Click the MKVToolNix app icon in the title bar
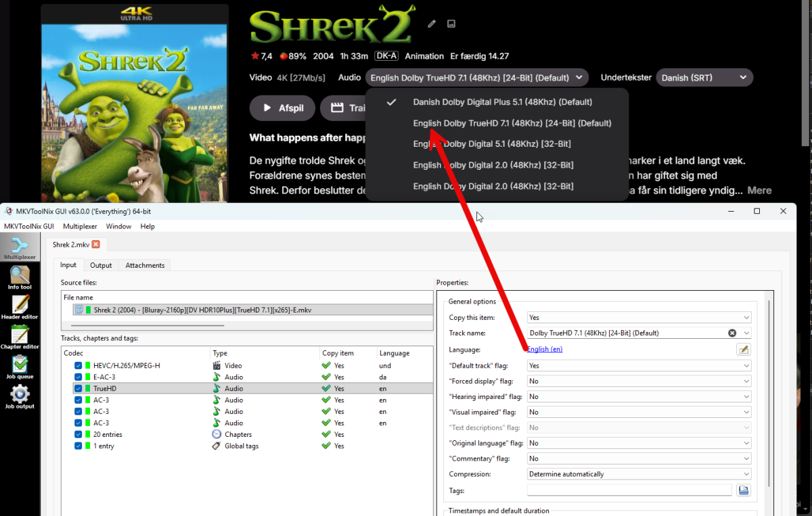The width and height of the screenshot is (812, 516). pos(8,212)
